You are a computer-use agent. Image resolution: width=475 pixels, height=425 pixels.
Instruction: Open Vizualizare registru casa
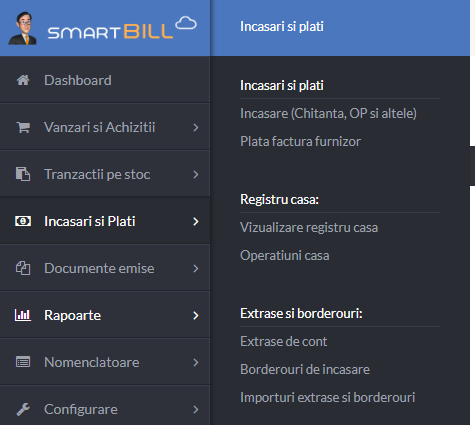[309, 227]
